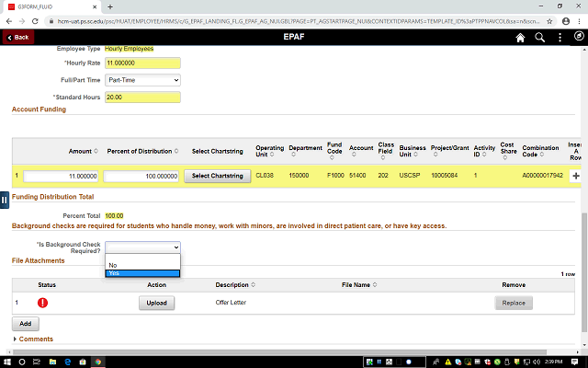Viewport: 588px width, 368px height.
Task: Click the blue side panel toggle tab
Action: pyautogui.click(x=4, y=200)
